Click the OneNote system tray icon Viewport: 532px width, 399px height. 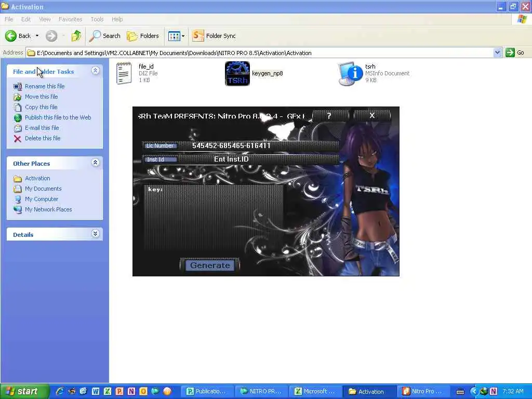[494, 391]
